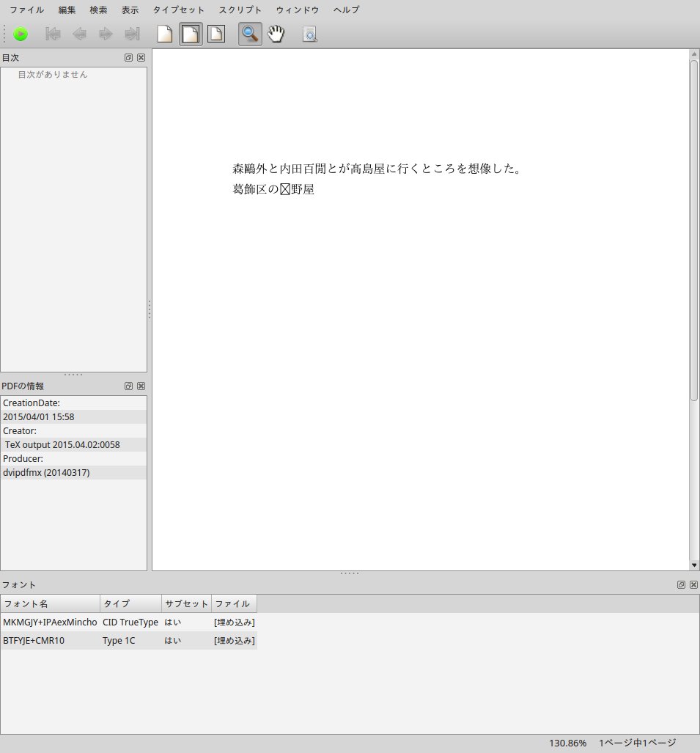Viewport: 700px width, 753px height.
Task: Click the 130.86% zoom indicator
Action: click(567, 743)
